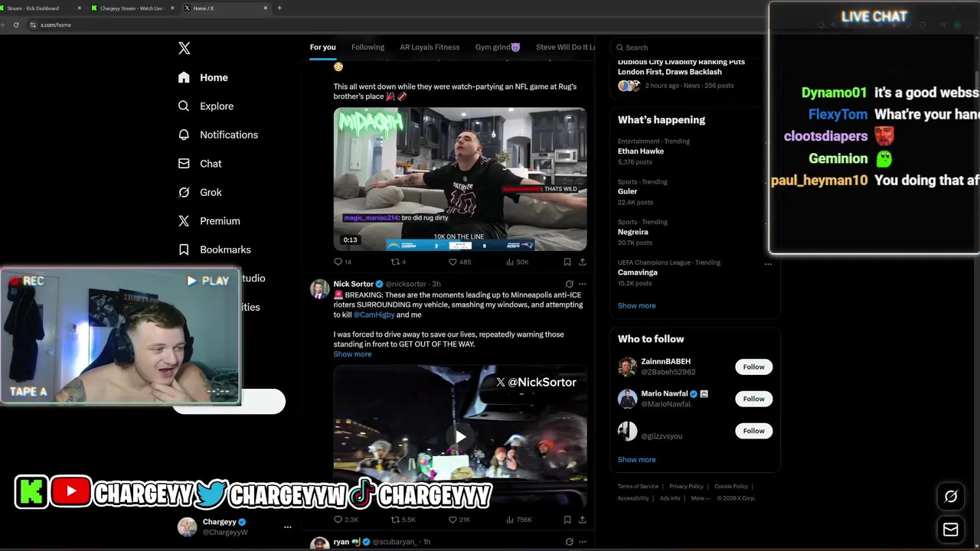This screenshot has height=551, width=980.
Task: Follow @glizzvsyou
Action: [753, 431]
